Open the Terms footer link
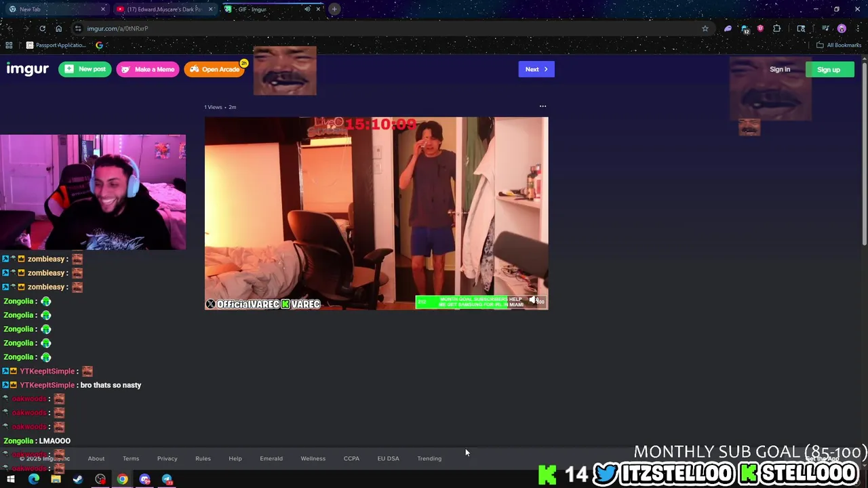The height and width of the screenshot is (488, 868). 131,458
